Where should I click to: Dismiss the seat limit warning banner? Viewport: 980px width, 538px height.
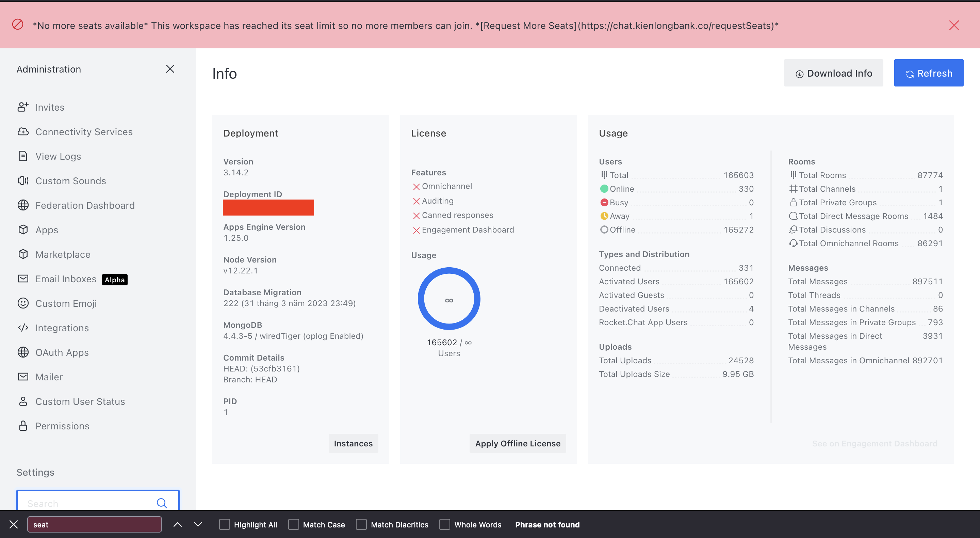954,25
